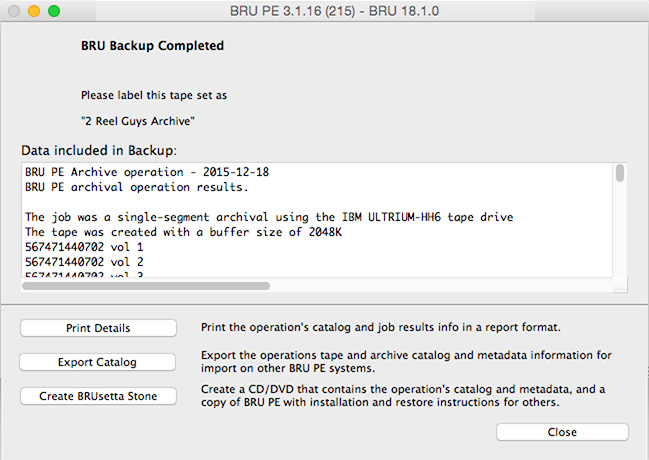This screenshot has height=460, width=649.
Task: Select the Archive operation 2015-12-18 log line
Action: 147,172
